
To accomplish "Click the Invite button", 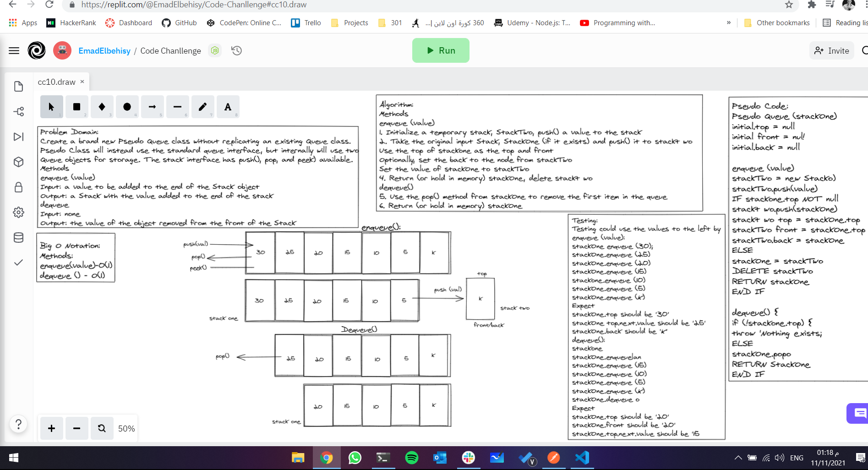I will pos(832,50).
